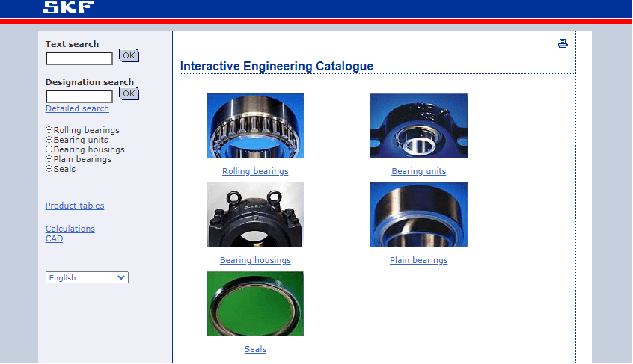Open the Calculations link in sidebar

click(70, 229)
